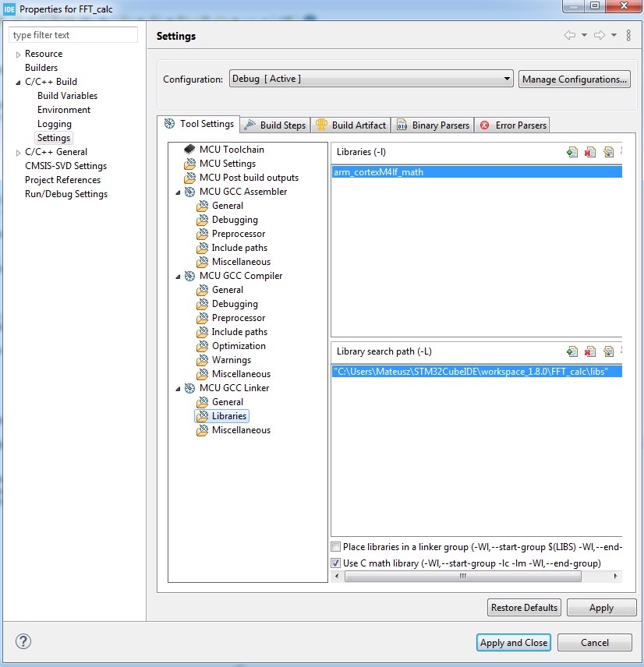
Task: Click the Restore Defaults button
Action: tap(524, 608)
